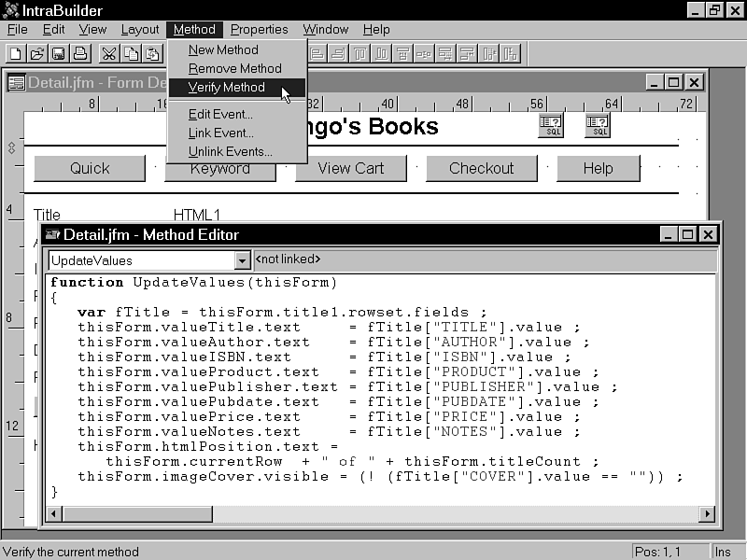Open the Properties menu
Image resolution: width=747 pixels, height=560 pixels.
pos(260,30)
